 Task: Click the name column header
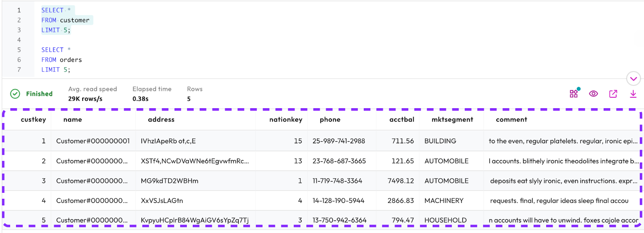point(72,120)
